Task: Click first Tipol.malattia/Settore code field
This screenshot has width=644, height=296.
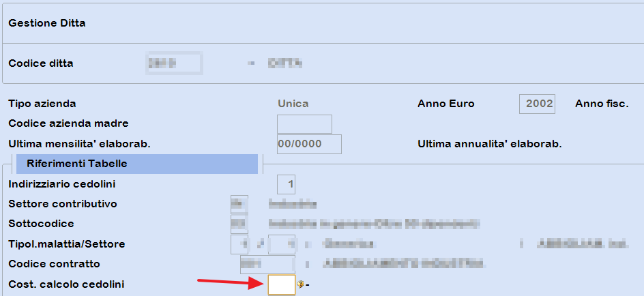Action: click(x=240, y=244)
